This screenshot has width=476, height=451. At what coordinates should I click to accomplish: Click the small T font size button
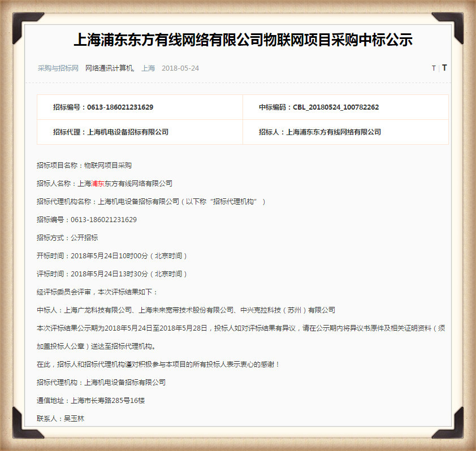click(x=434, y=68)
